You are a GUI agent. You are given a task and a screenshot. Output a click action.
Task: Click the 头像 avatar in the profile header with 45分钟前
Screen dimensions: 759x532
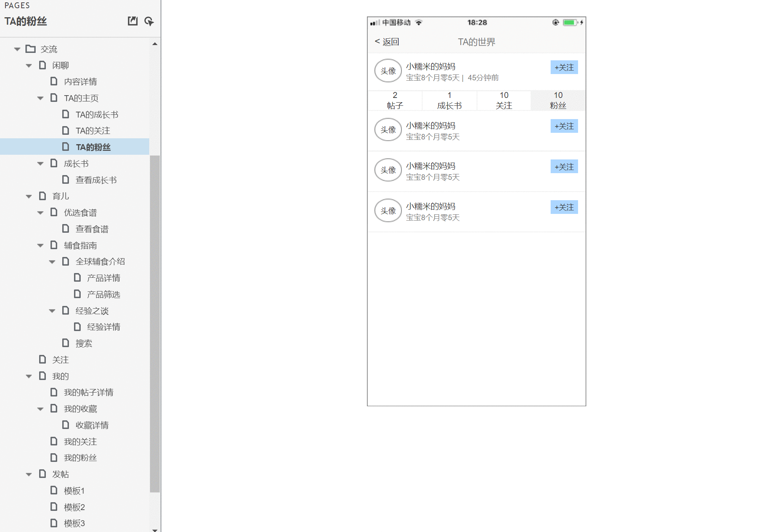[388, 71]
